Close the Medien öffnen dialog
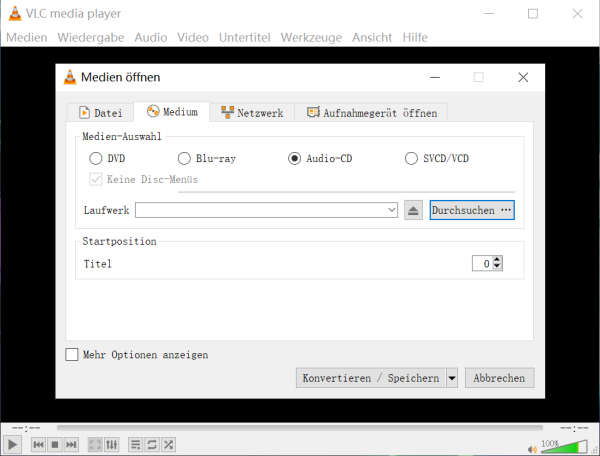This screenshot has width=600, height=456. point(523,77)
